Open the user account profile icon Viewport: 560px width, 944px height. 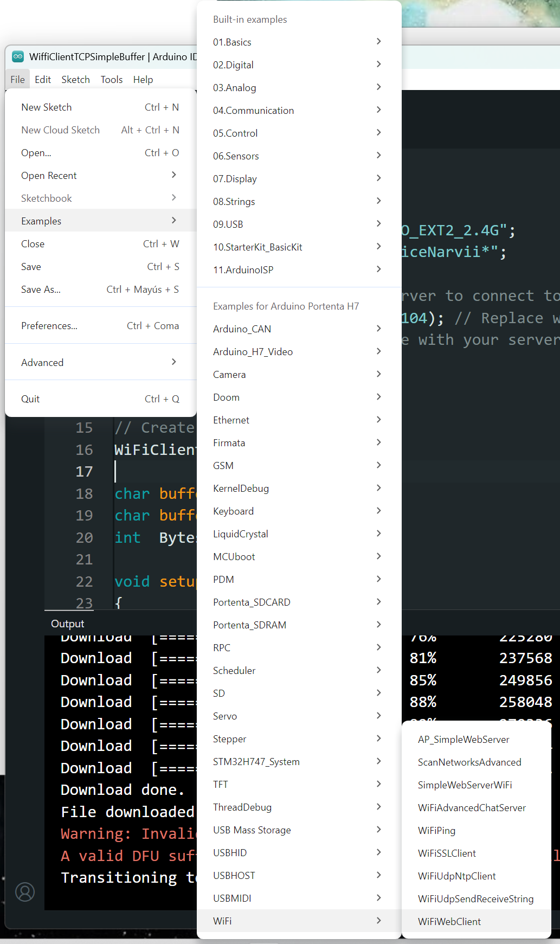[25, 891]
